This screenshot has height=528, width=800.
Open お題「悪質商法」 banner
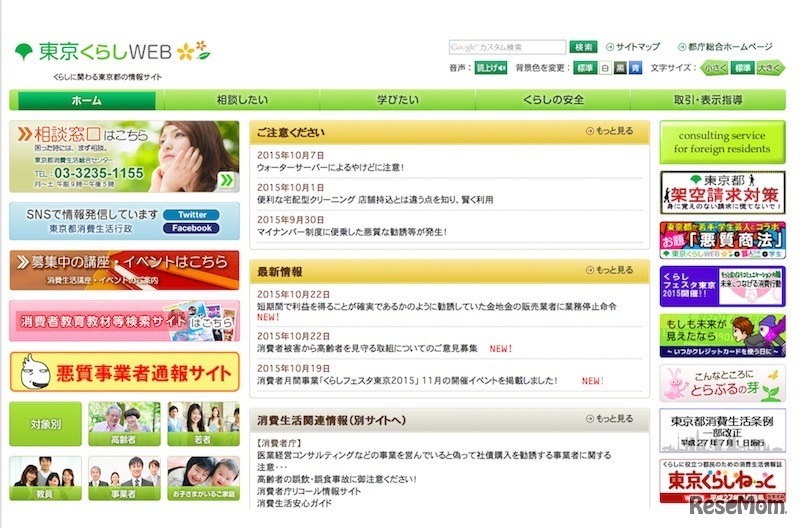click(722, 240)
